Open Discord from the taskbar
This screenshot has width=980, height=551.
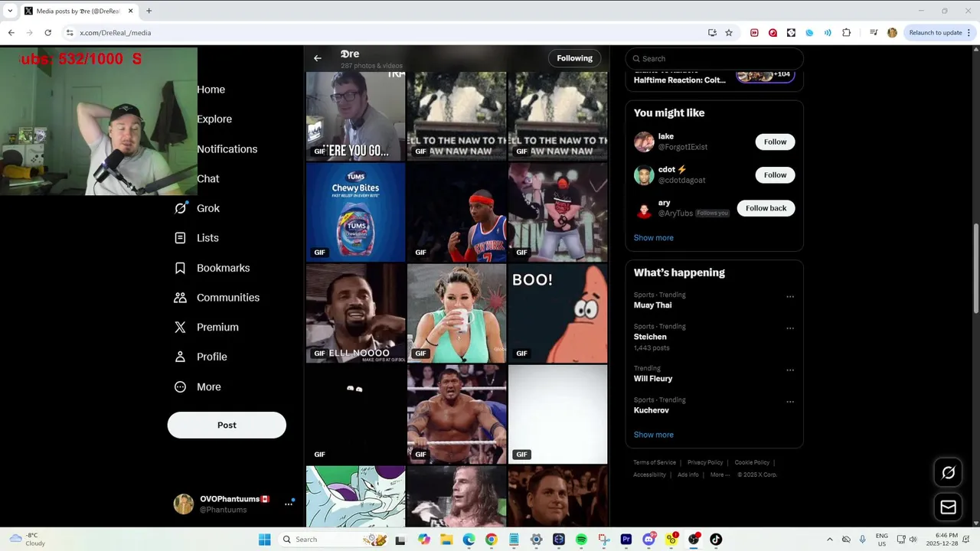[648, 540]
